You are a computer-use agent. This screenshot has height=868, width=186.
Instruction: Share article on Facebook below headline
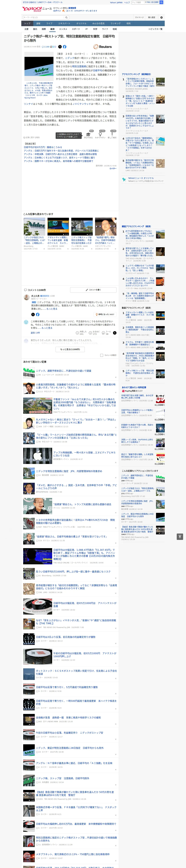pos(64,47)
